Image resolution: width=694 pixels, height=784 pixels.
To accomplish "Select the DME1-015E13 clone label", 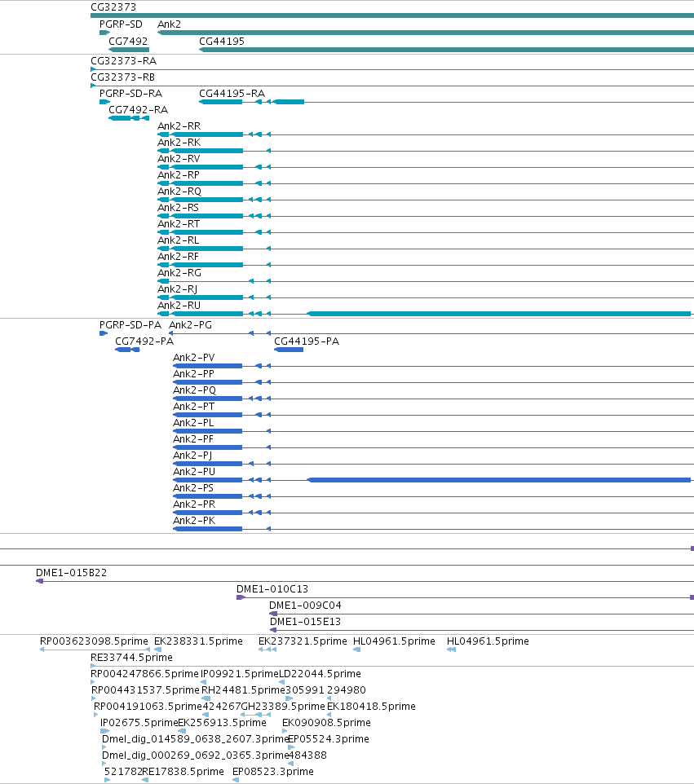I will [x=305, y=622].
